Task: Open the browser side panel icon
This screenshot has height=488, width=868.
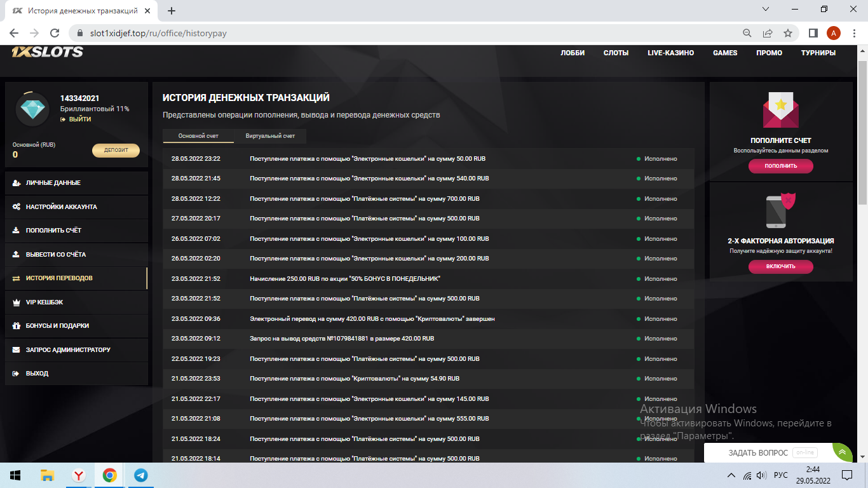Action: (x=813, y=33)
